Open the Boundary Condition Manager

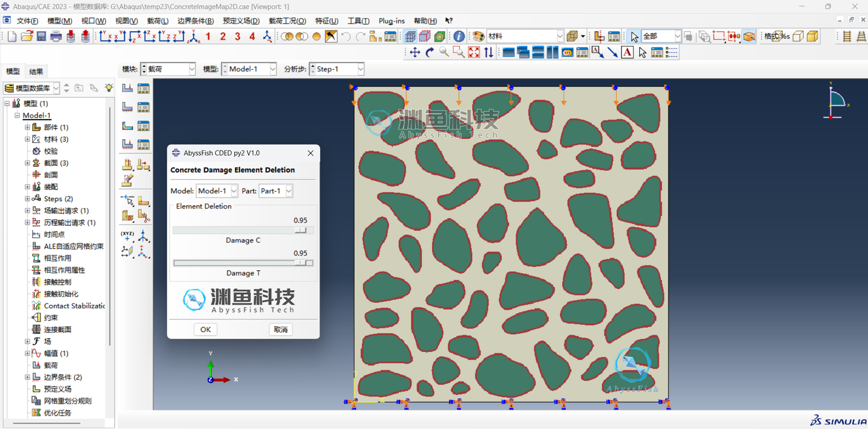pyautogui.click(x=143, y=107)
